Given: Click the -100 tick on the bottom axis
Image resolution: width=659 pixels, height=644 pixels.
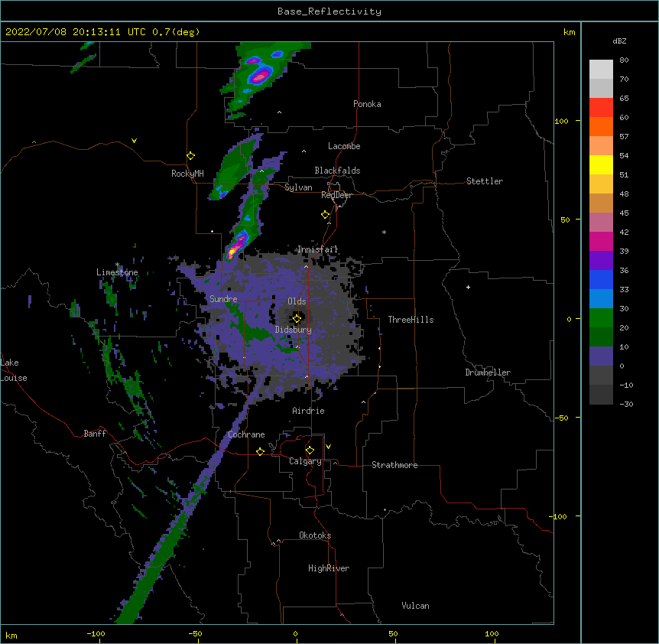Looking at the screenshot, I should click(96, 633).
